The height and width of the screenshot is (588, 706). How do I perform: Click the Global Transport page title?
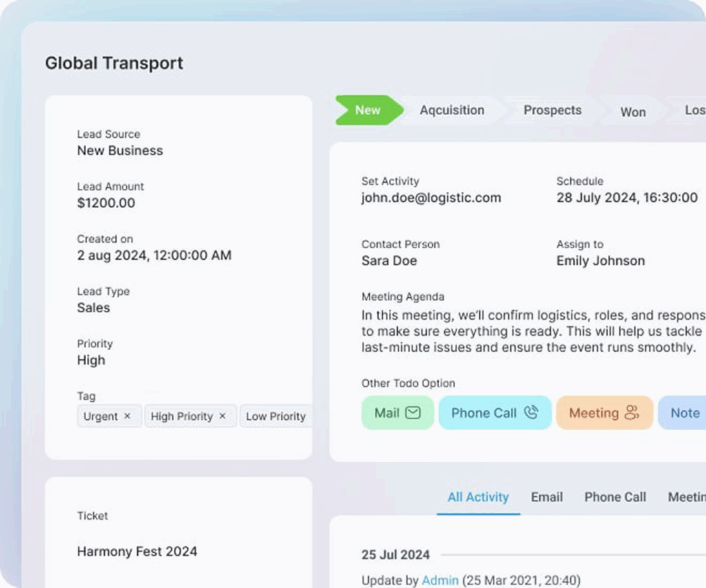(114, 63)
